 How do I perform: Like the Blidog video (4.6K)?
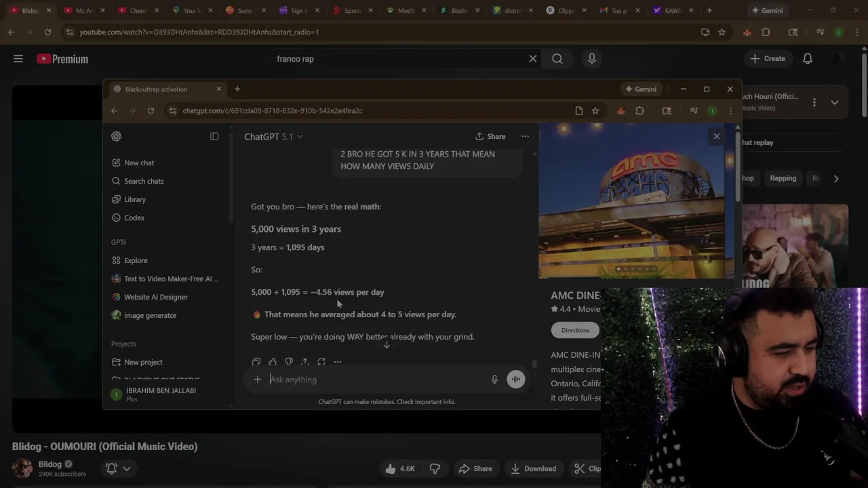(x=399, y=468)
